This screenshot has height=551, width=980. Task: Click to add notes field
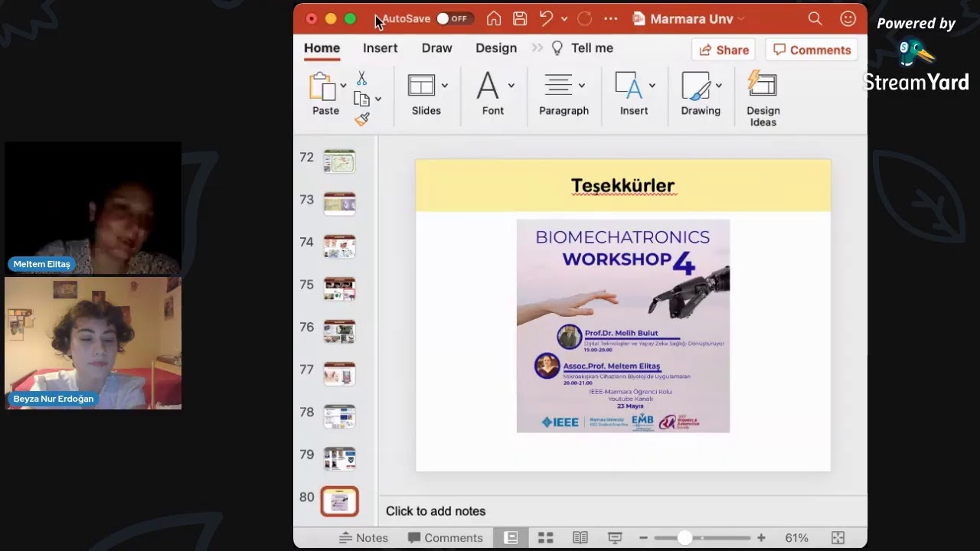(x=436, y=511)
